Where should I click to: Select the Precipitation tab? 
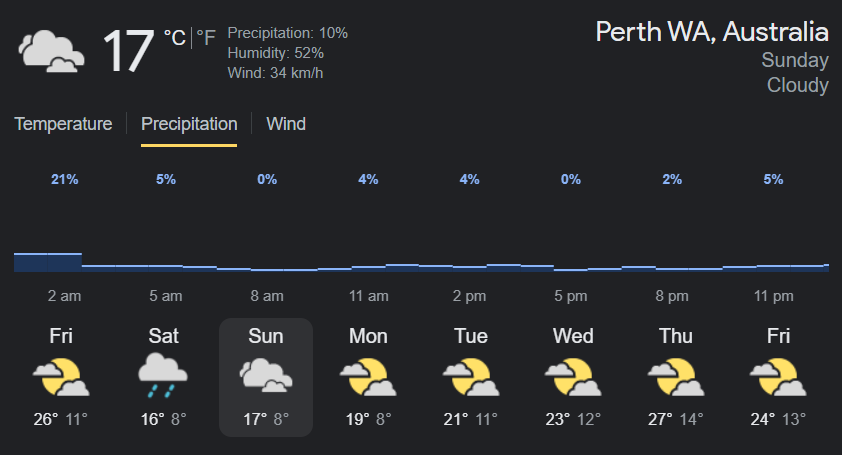click(189, 124)
